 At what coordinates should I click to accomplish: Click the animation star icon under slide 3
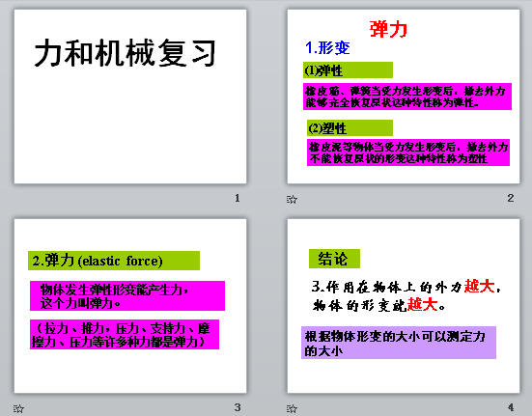point(18,408)
